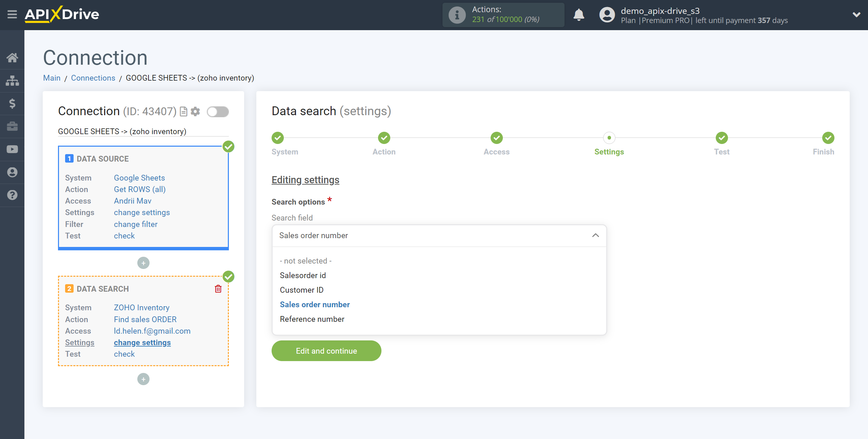Delete the Data Search block

[x=218, y=289]
